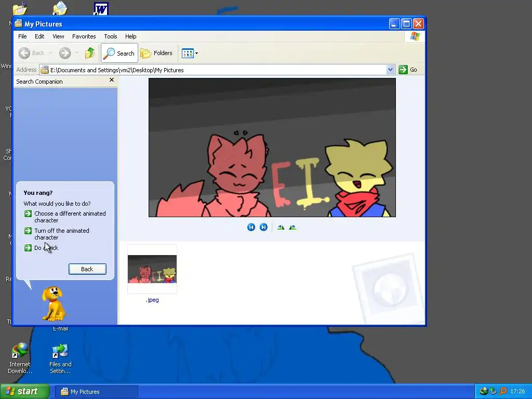
Task: Click My Pictures taskbar button
Action: 97,392
